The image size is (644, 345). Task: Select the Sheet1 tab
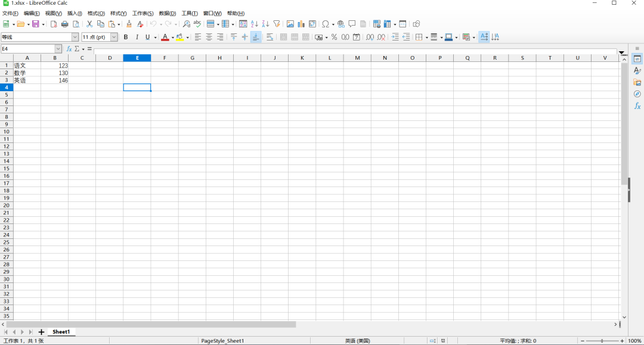(61, 332)
